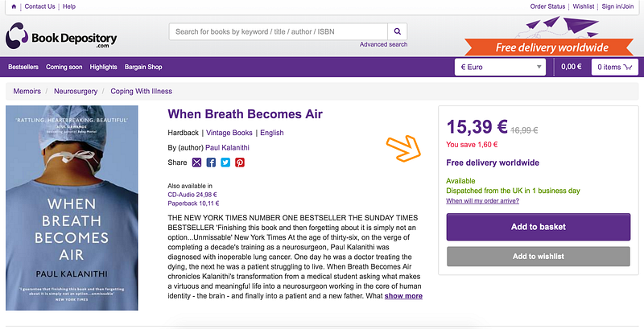Share the book on Pinterest
Screen dimensions: 644x329
(x=240, y=162)
